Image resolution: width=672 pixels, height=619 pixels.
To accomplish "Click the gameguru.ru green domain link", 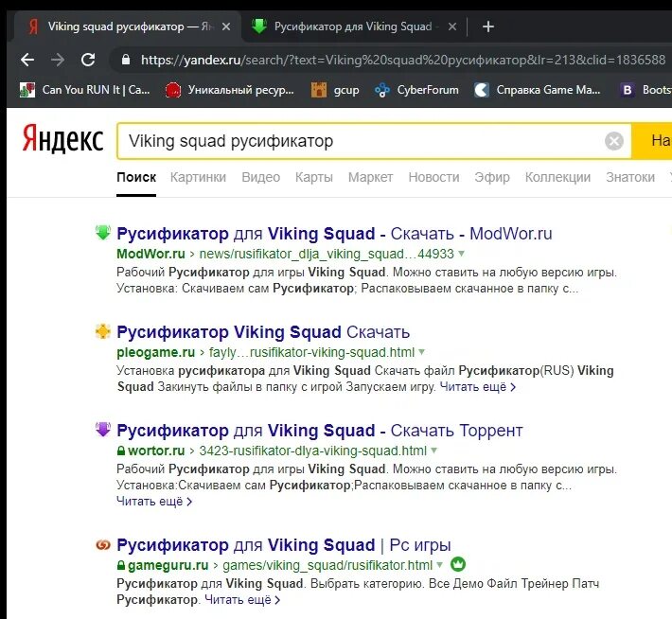I will click(x=168, y=565).
